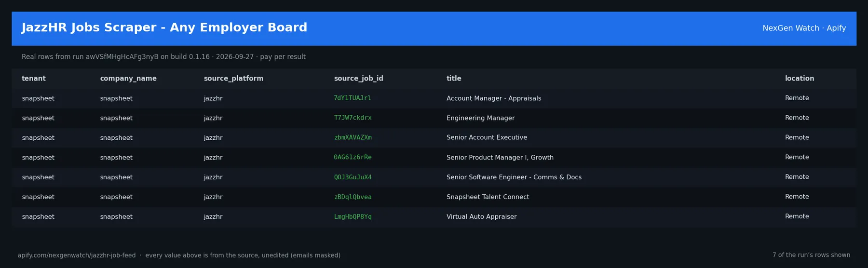Select job ID LmgHbQP8Yq
The image size is (868, 268).
pos(353,217)
